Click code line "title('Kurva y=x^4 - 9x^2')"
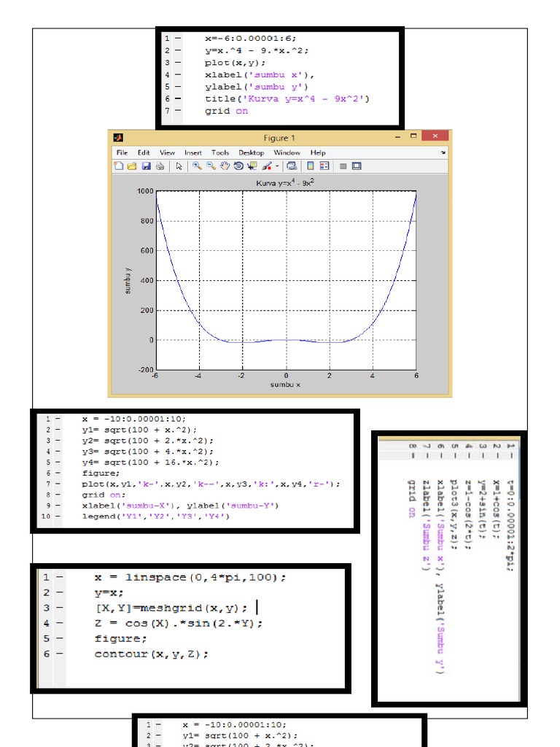The height and width of the screenshot is (747, 560). (x=287, y=98)
